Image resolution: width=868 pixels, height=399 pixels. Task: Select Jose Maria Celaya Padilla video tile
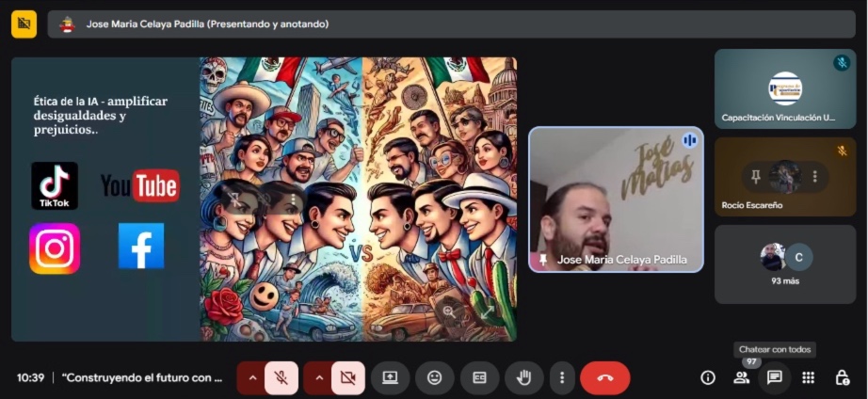pos(616,199)
